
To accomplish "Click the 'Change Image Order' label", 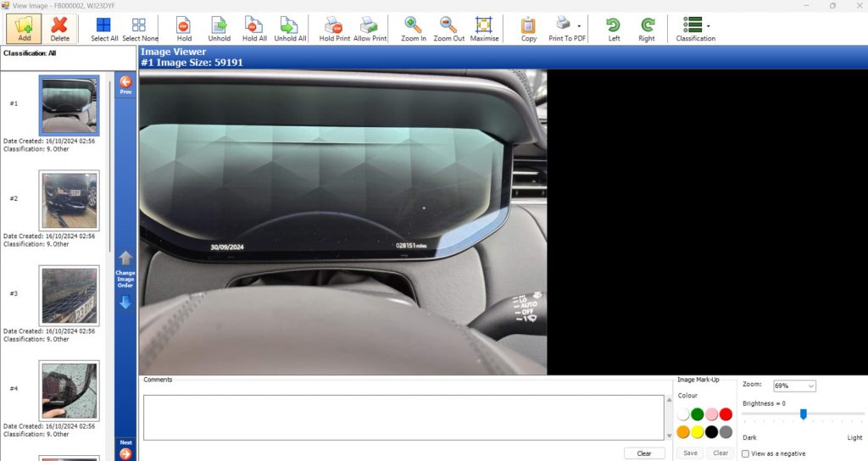I will point(125,279).
